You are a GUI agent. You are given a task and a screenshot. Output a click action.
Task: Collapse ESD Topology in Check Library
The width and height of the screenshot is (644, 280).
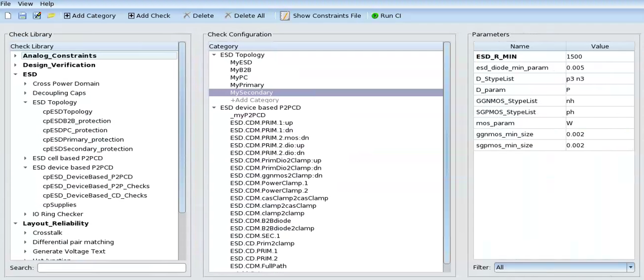pyautogui.click(x=26, y=102)
